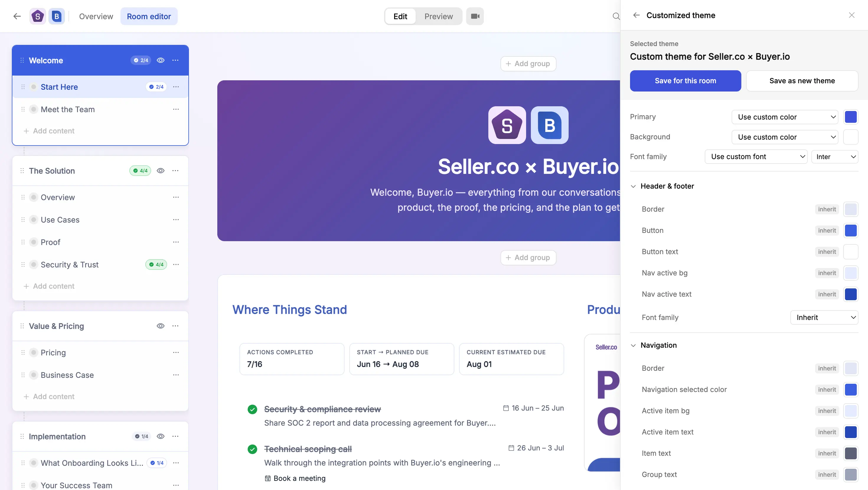The height and width of the screenshot is (490, 868).
Task: Toggle visibility of Implementation group
Action: 160,436
